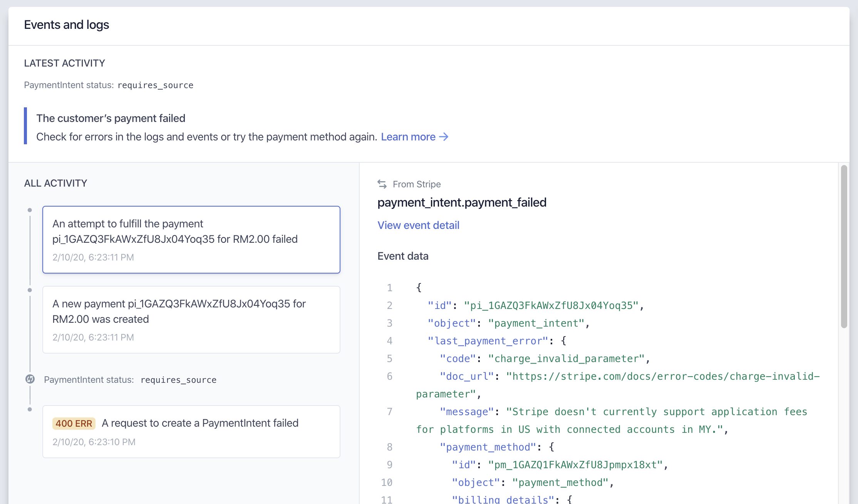
Task: Click the payment_intent.payment_failed event title
Action: coord(462,202)
